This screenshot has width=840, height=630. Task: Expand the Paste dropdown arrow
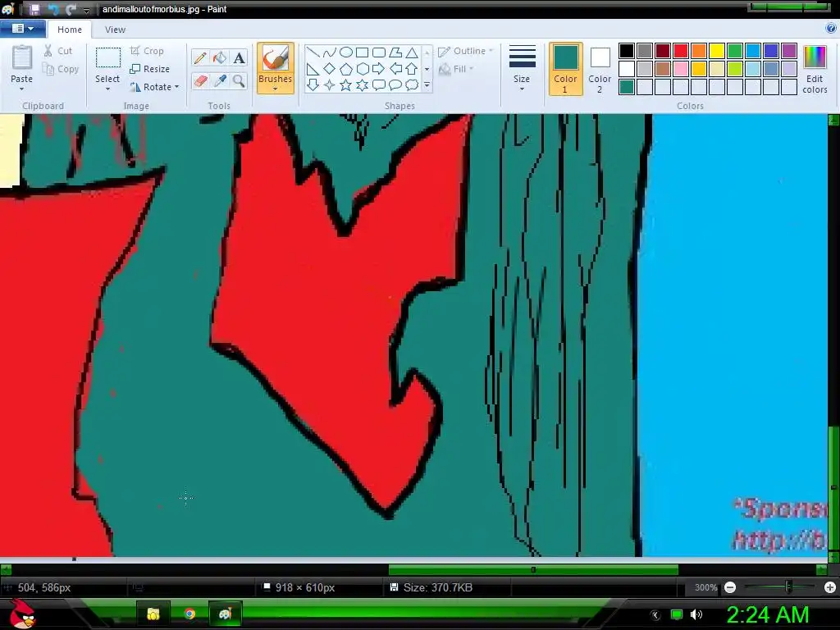pyautogui.click(x=22, y=89)
